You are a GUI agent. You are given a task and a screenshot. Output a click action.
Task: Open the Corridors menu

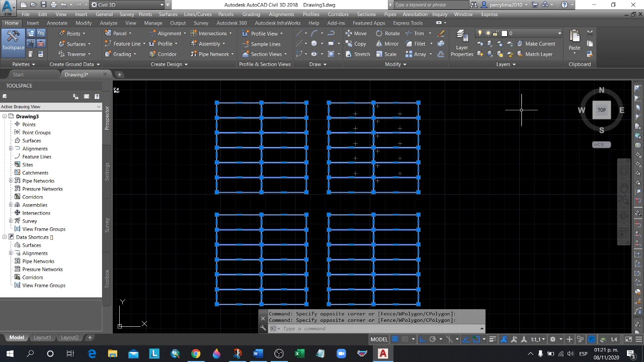point(338,14)
